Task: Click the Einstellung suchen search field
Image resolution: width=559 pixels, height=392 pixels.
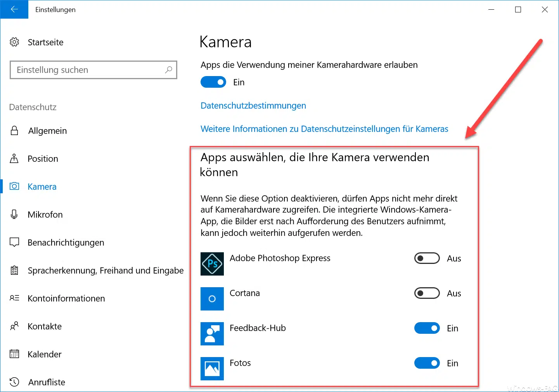Action: tap(93, 70)
